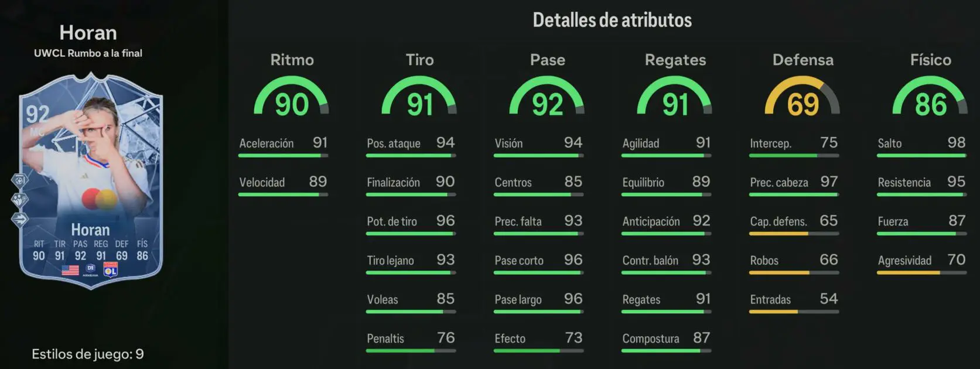
Task: Click the Pase 92 rating gauge
Action: coord(547,97)
